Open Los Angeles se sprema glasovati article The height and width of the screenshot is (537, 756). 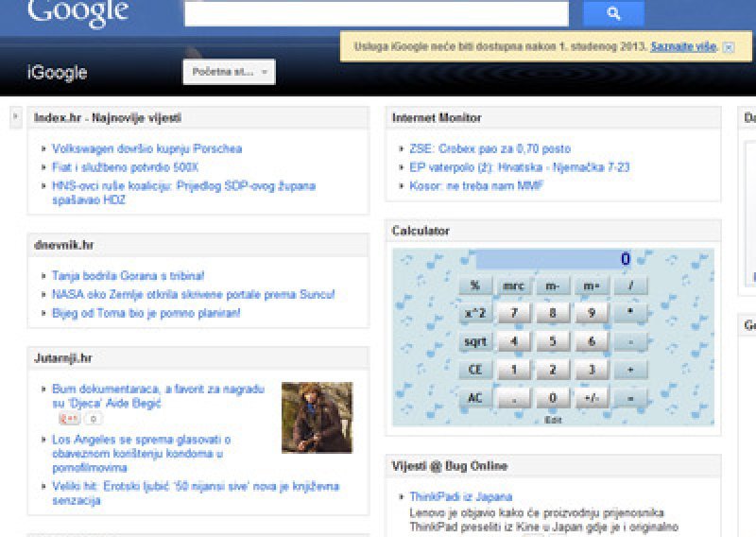(x=141, y=454)
